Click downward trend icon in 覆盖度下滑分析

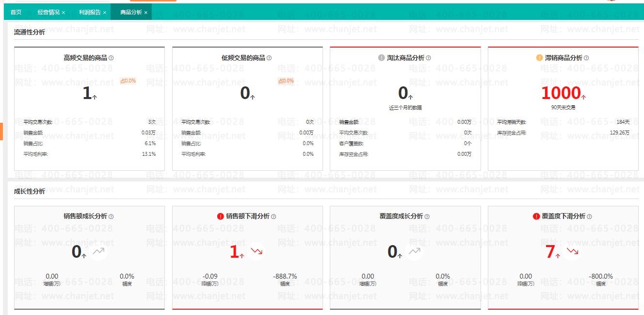573,251
